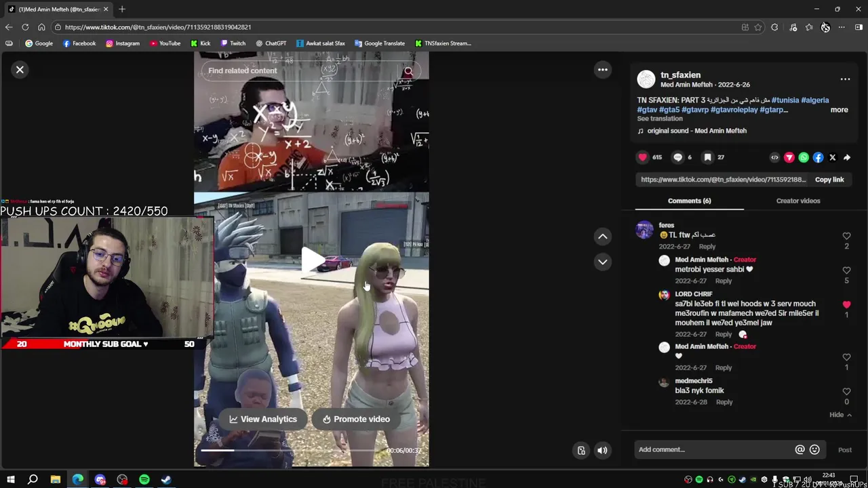This screenshot has width=868, height=488.
Task: Open the ChatGPT bookmark
Action: coord(271,43)
